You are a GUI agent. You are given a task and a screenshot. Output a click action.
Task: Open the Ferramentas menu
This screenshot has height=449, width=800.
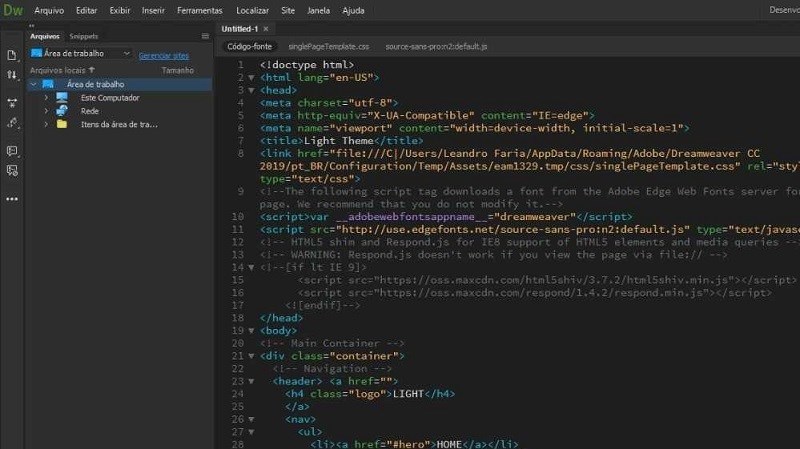coord(199,10)
